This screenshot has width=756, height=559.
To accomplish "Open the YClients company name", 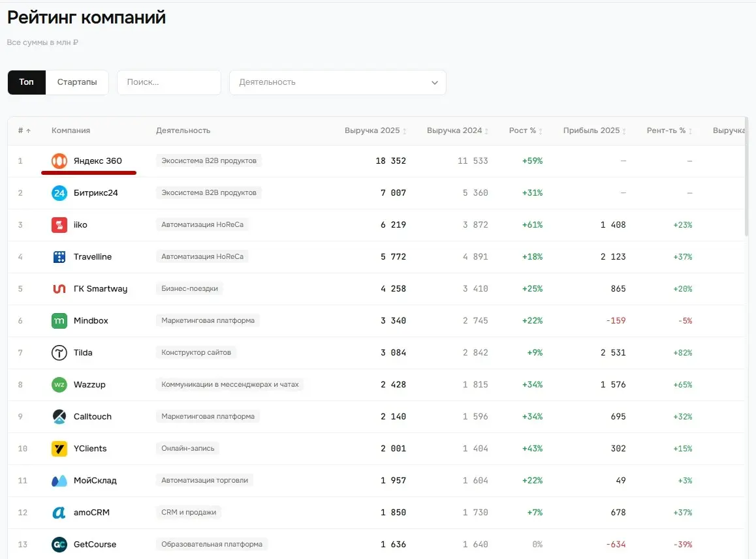I will [x=90, y=449].
